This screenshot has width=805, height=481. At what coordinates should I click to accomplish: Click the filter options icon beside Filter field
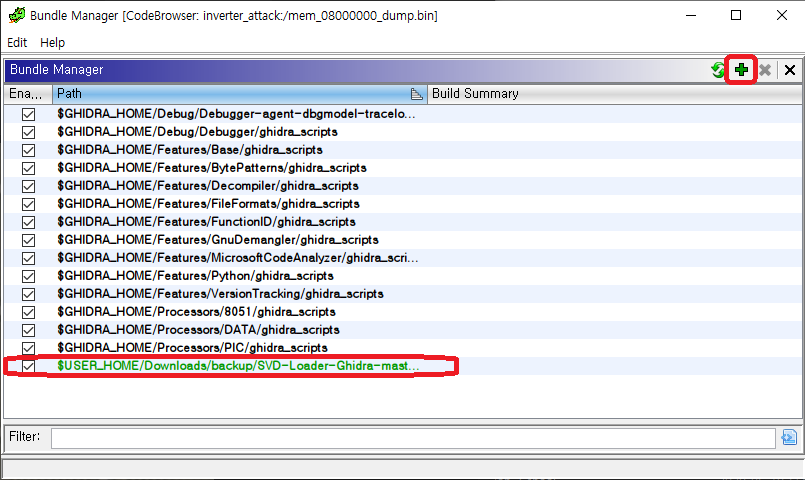click(789, 437)
